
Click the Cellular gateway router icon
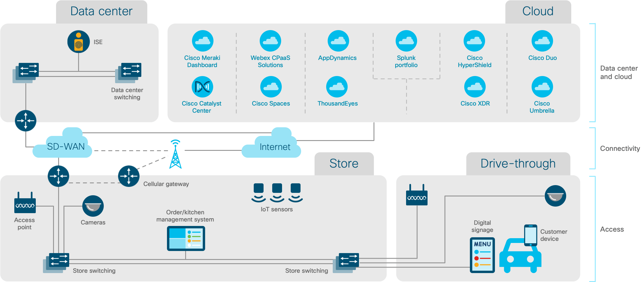(129, 176)
